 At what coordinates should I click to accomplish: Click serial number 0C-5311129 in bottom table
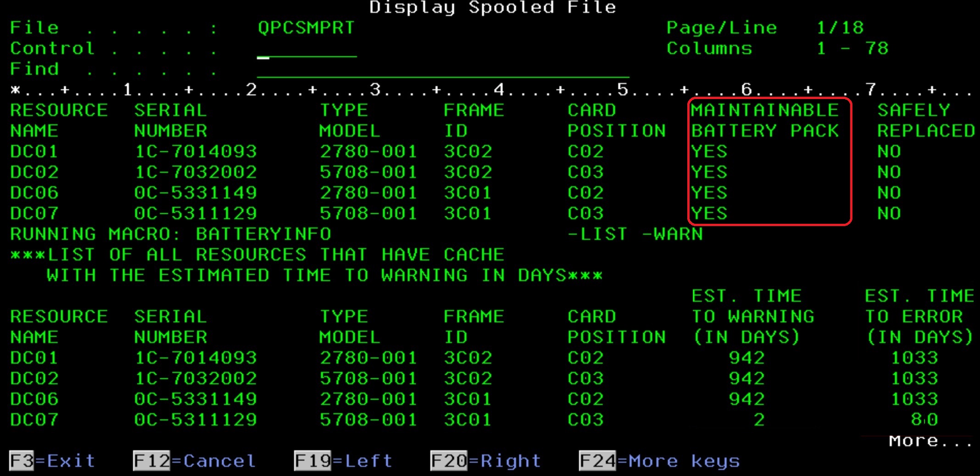tap(195, 420)
